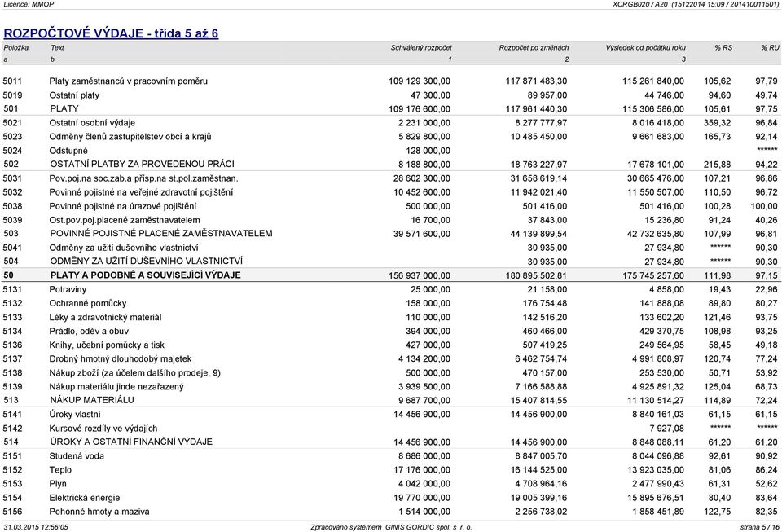782x532 pixels.
Task: Click the ROZPOČTOVÉ VÝDAJE - třída 5 až 6 heading
Action: [111, 33]
